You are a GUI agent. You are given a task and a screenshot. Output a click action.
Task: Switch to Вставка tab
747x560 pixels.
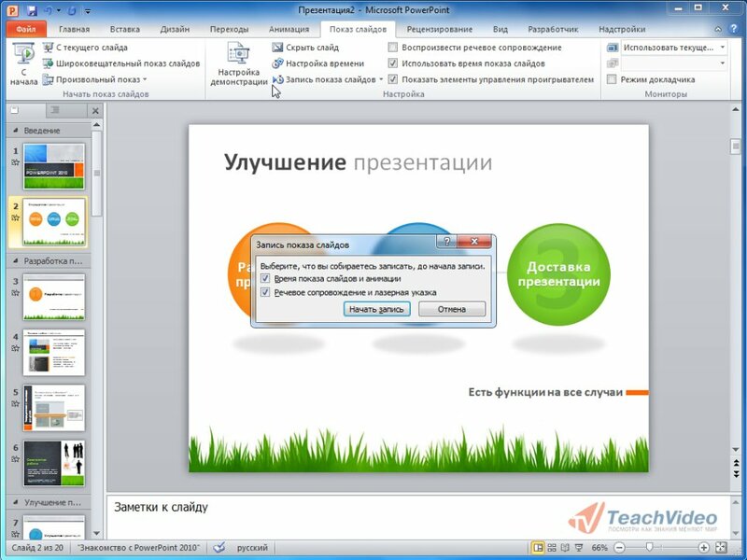pos(125,30)
